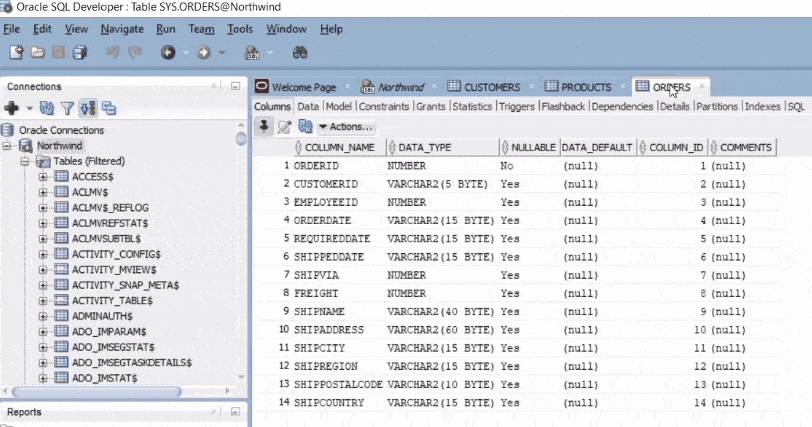Open the New Connection dropdown arrow

(29, 108)
